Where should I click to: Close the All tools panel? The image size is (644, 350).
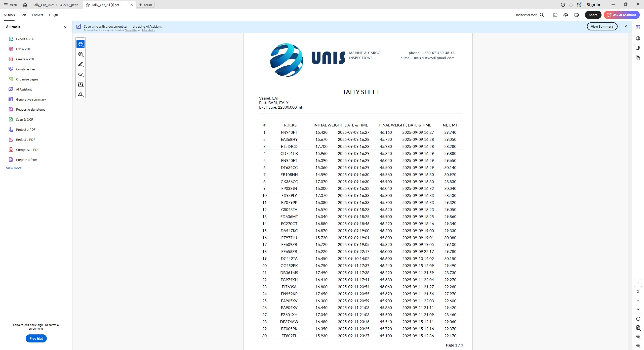point(65,27)
